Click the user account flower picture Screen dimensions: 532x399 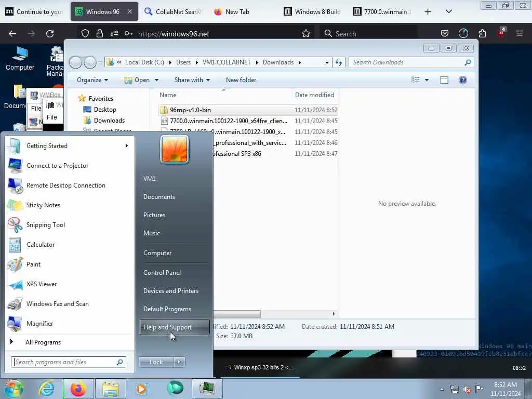click(x=175, y=149)
